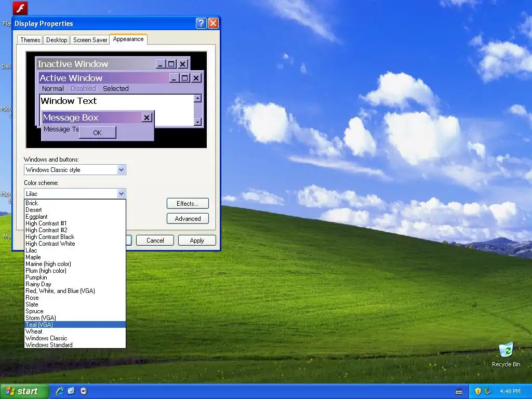532x399 pixels.
Task: Choose Brick color scheme
Action: click(x=75, y=203)
